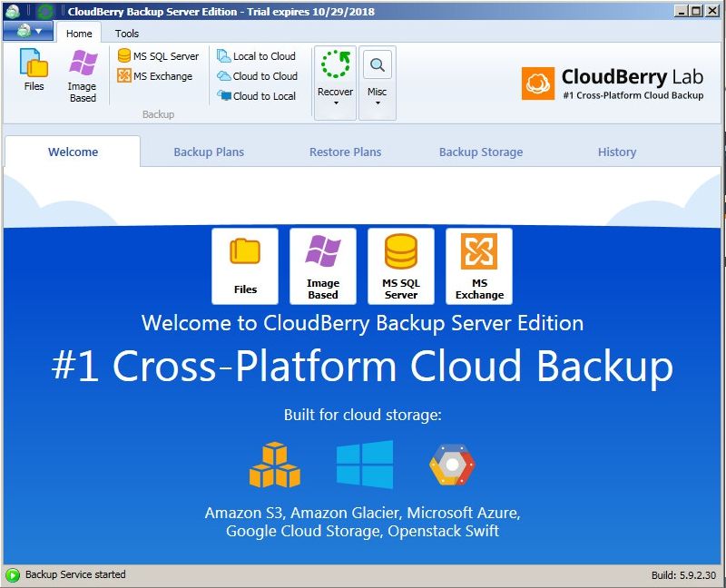Viewport: 726px width, 588px height.
Task: Select the Welcome tab
Action: point(73,152)
